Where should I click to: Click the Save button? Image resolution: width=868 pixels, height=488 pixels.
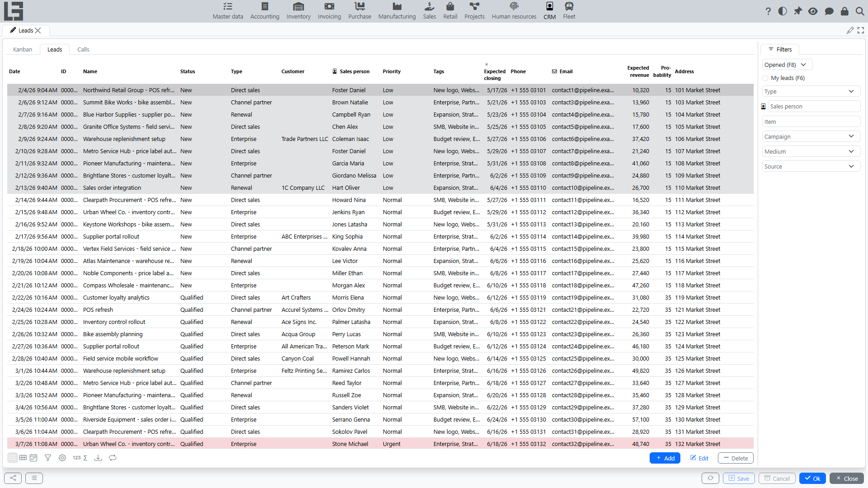tap(739, 478)
